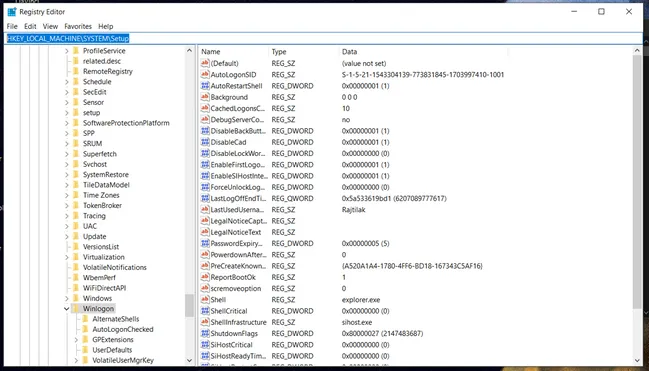Select the PasswordExpiry... value
The width and height of the screenshot is (649, 371).
click(237, 243)
